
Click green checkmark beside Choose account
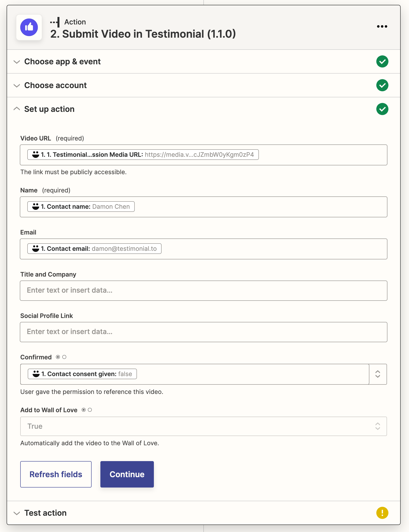pos(382,85)
